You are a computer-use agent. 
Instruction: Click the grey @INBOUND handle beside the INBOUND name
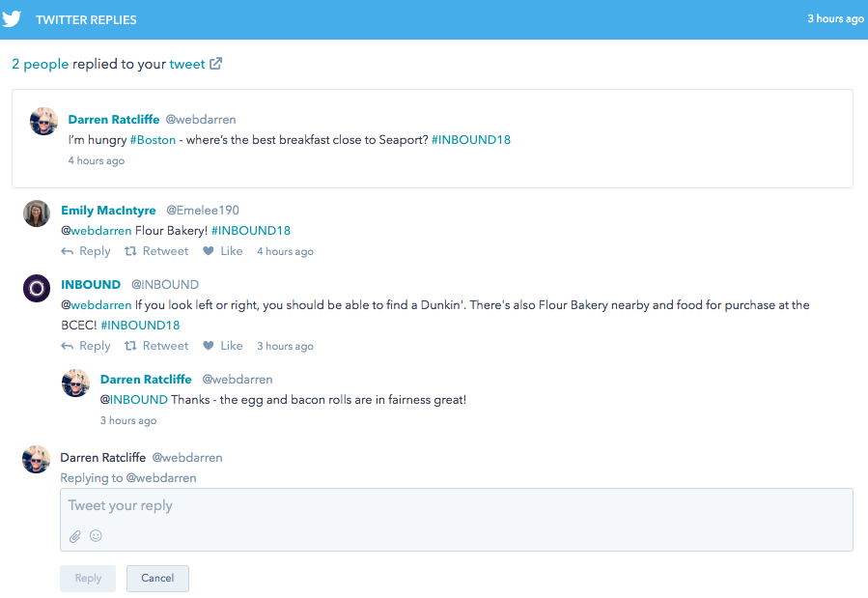click(x=165, y=285)
